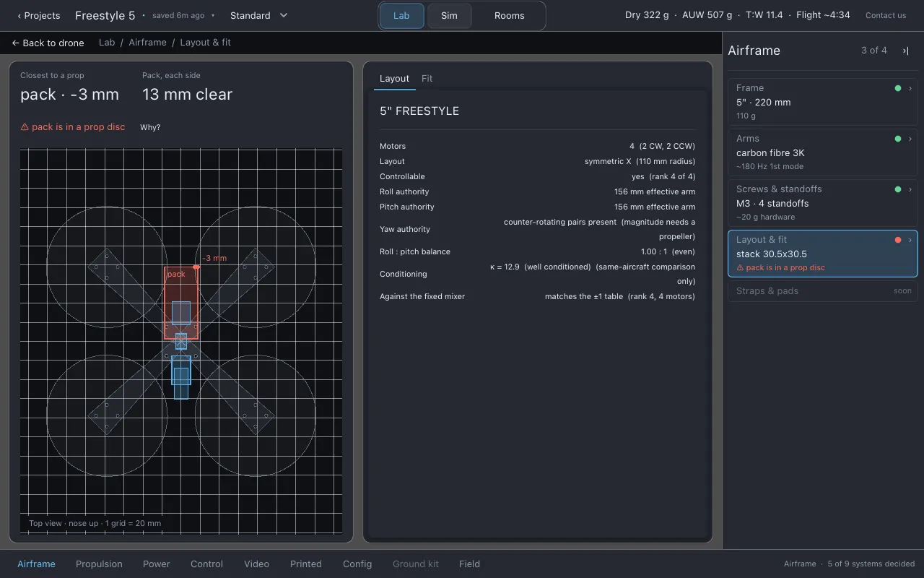
Task: Open the Screws & standoffs card
Action: (822, 203)
